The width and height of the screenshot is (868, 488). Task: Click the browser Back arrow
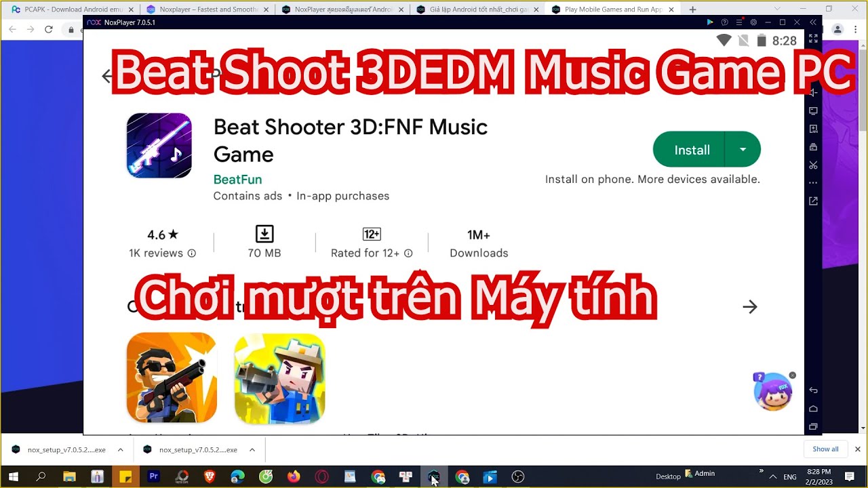(12, 30)
